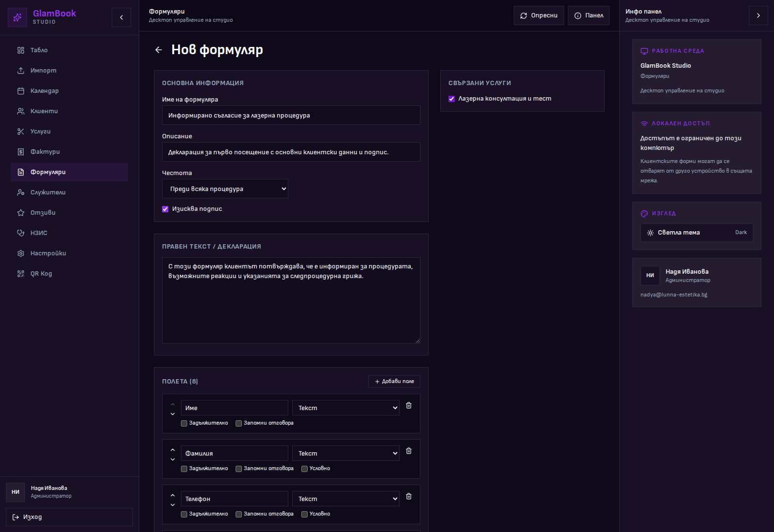Collapse the sidebar with the chevron button
Screen dimensions: 774x532
pyautogui.click(x=121, y=17)
